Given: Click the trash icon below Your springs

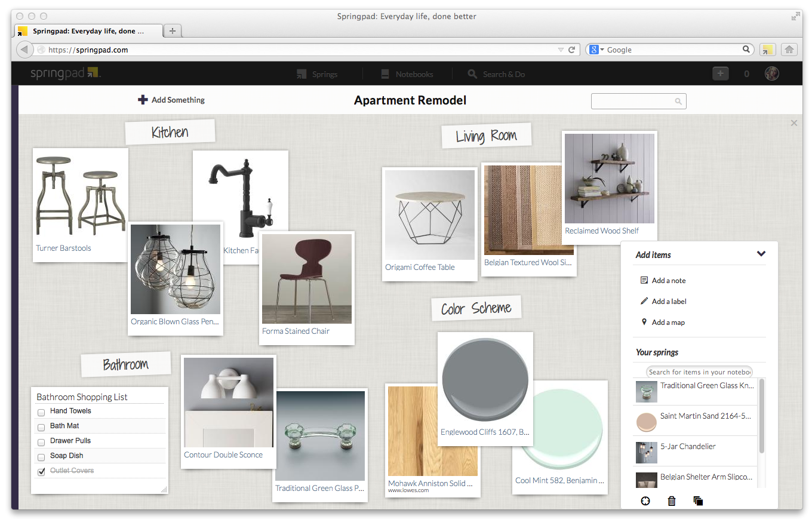Looking at the screenshot, I should tap(671, 501).
